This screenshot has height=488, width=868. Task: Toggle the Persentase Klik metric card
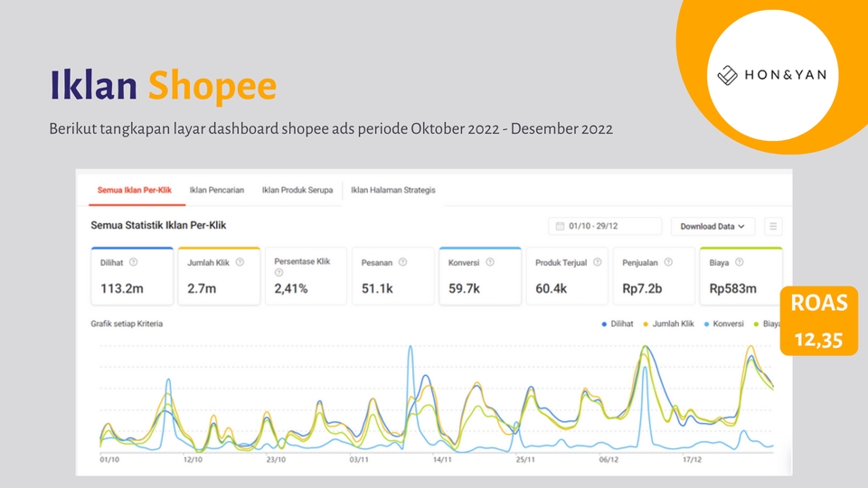[x=307, y=277]
